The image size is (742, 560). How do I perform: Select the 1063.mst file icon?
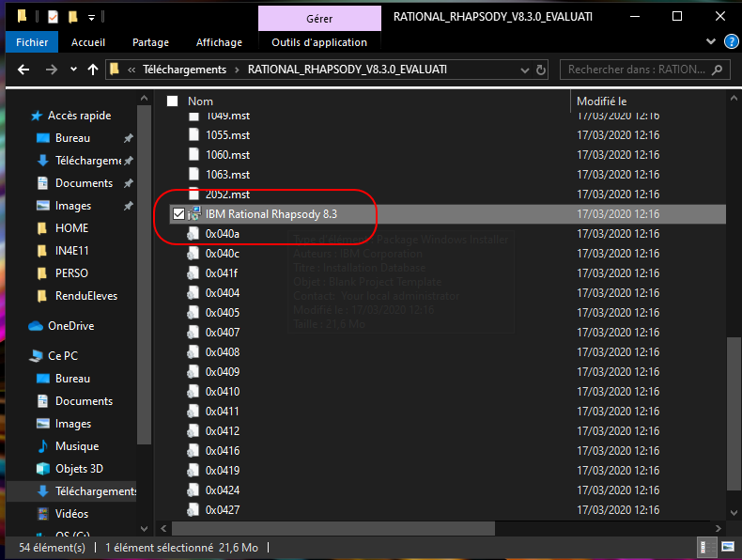[x=193, y=174]
